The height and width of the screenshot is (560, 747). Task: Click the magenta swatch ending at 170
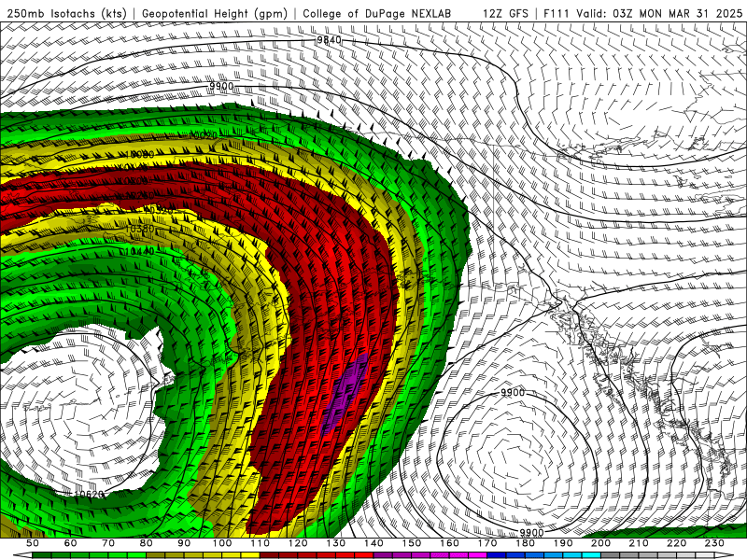click(x=477, y=555)
